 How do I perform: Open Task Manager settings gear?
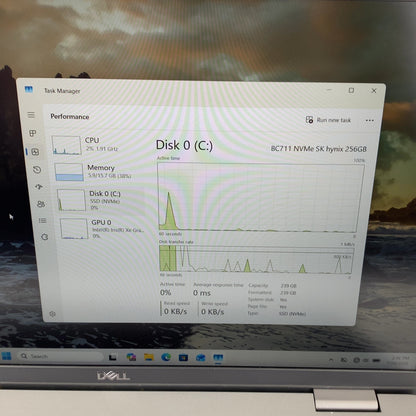tap(52, 314)
